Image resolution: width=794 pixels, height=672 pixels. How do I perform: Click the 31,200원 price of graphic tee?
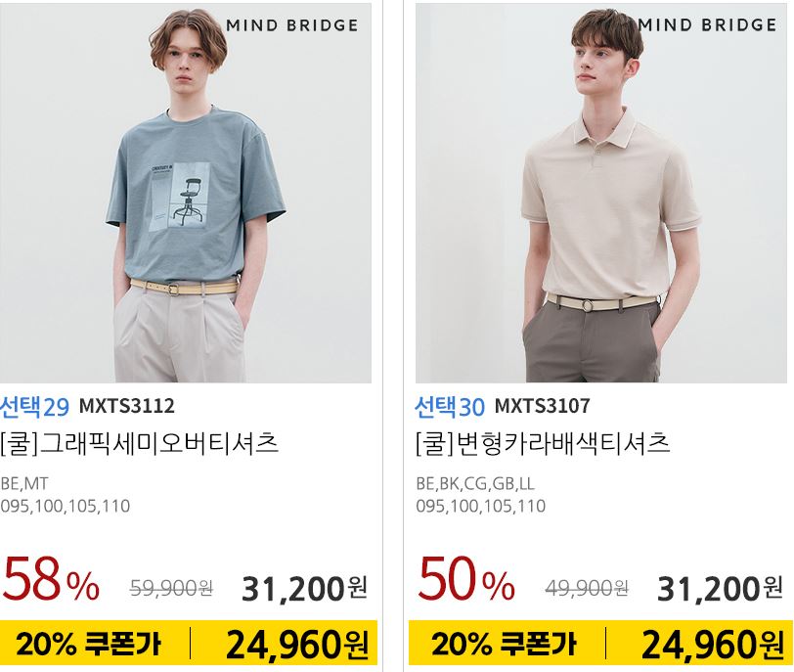(305, 589)
